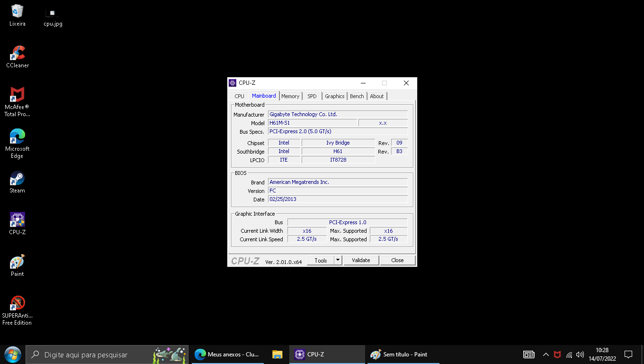Click the LPCIO vendor ITE cell
Screen dimensions: 644x364
tap(284, 160)
